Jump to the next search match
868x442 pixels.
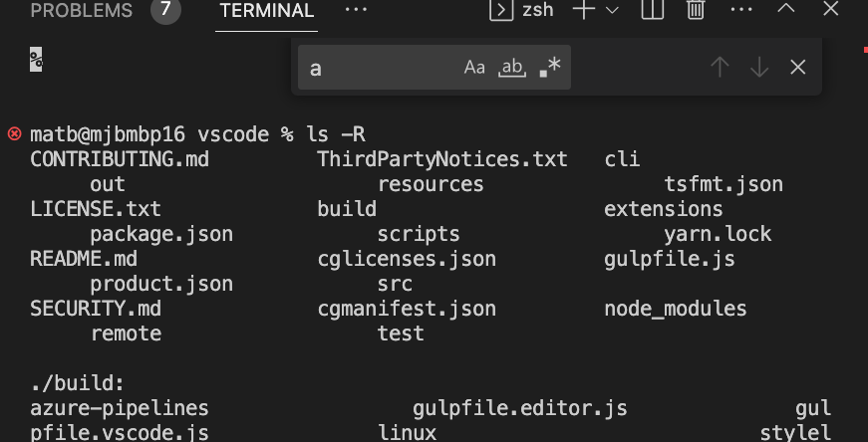(759, 68)
